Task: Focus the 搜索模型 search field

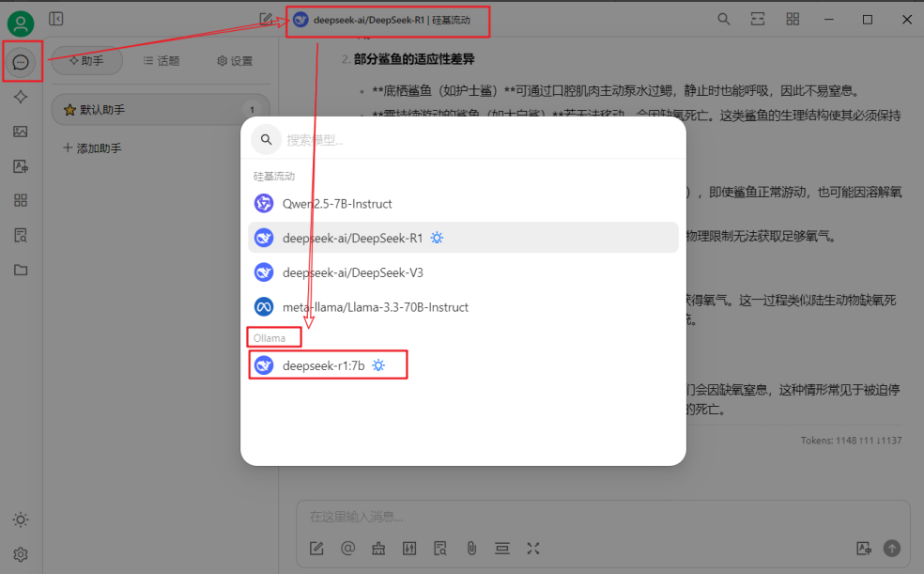Action: click(x=477, y=140)
